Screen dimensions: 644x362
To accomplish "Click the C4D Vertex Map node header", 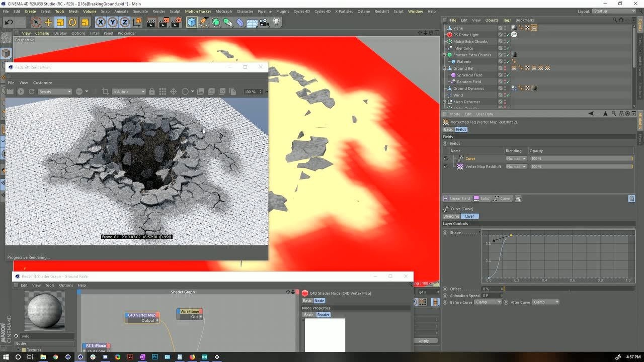I will click(141, 315).
